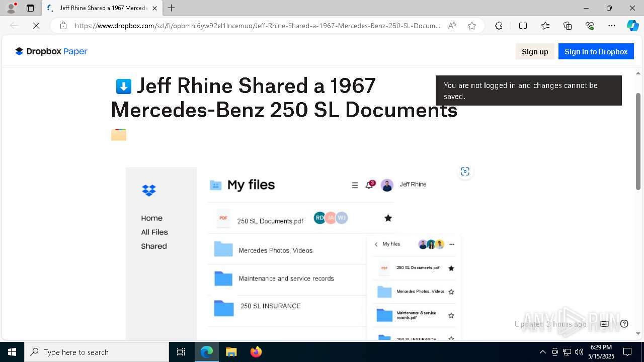The image size is (644, 362).
Task: View site information lock icon
Action: (x=63, y=26)
